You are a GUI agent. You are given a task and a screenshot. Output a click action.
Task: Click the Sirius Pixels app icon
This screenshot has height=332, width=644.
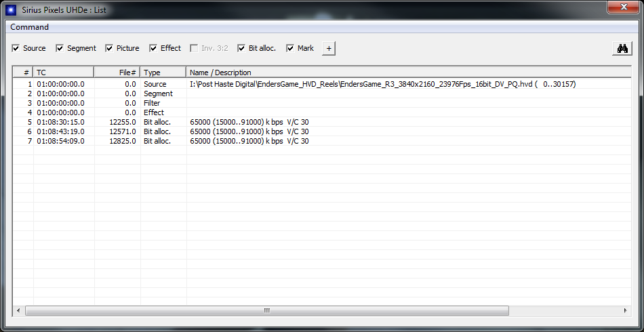11,10
